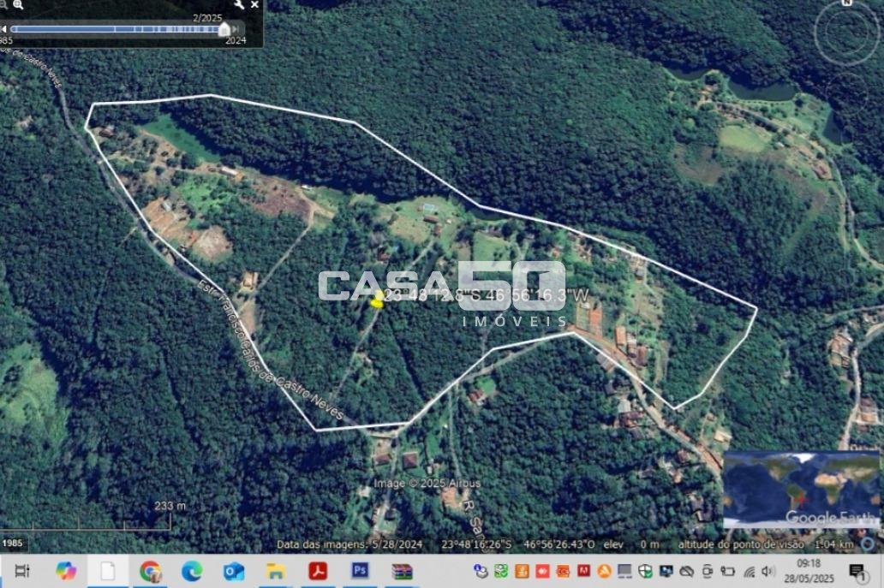Step back to the previous imagery date
The height and width of the screenshot is (588, 884).
pyautogui.click(x=4, y=29)
